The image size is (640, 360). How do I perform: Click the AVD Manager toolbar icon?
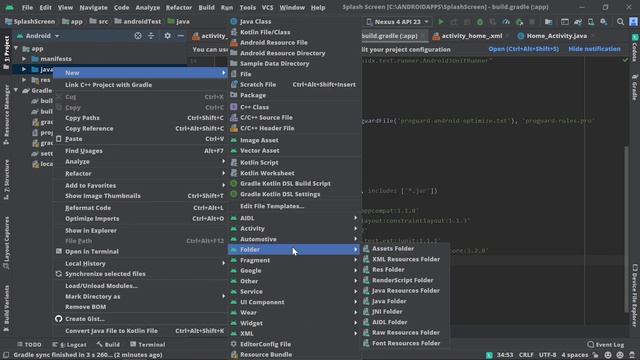click(591, 22)
